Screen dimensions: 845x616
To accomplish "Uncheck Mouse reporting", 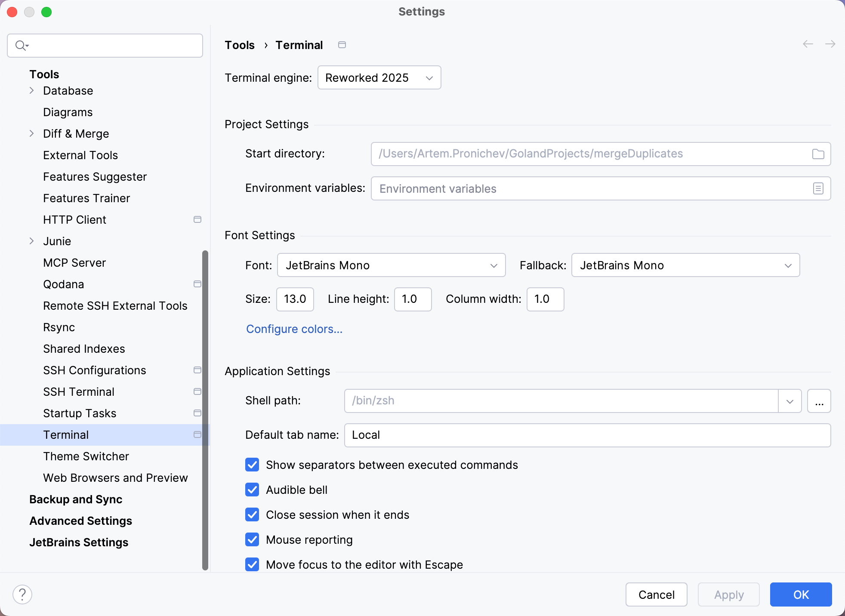I will (252, 540).
